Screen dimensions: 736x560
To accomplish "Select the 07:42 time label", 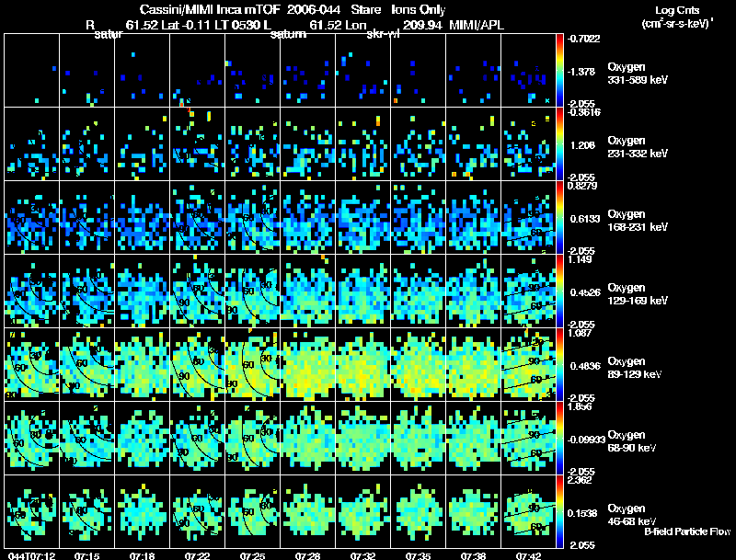I will [528, 555].
